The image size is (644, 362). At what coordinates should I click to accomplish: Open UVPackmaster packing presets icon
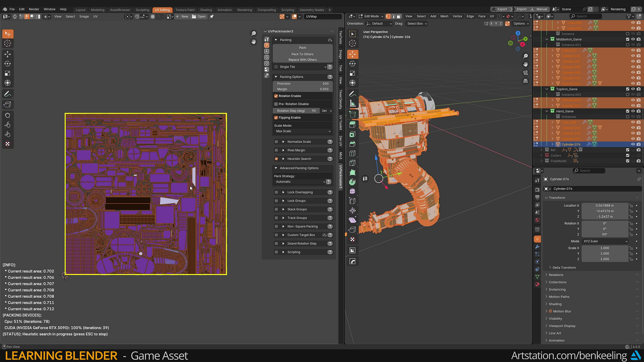tap(330, 40)
